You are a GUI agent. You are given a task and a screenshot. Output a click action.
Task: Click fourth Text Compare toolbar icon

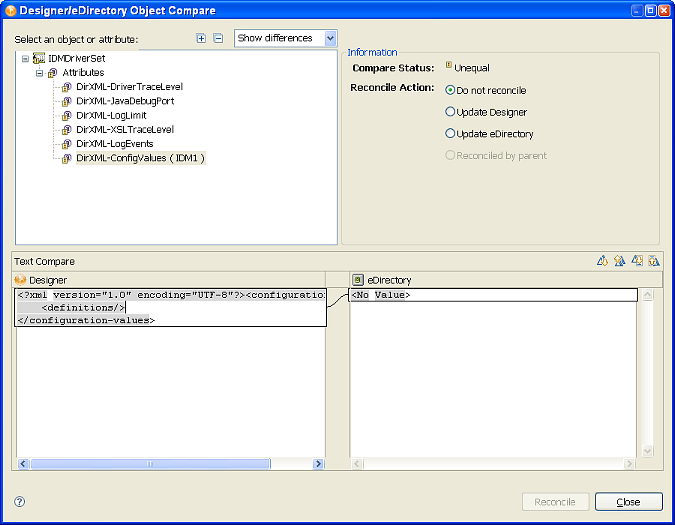tap(654, 261)
